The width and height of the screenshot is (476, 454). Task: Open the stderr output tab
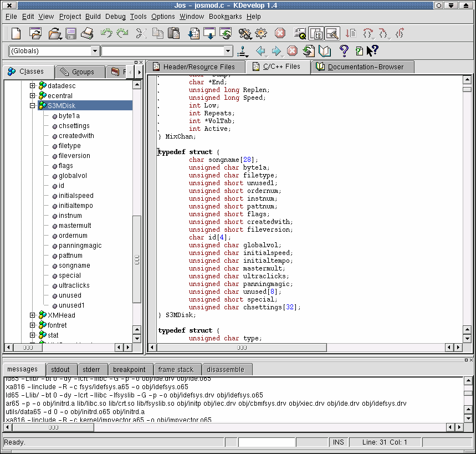(x=93, y=370)
